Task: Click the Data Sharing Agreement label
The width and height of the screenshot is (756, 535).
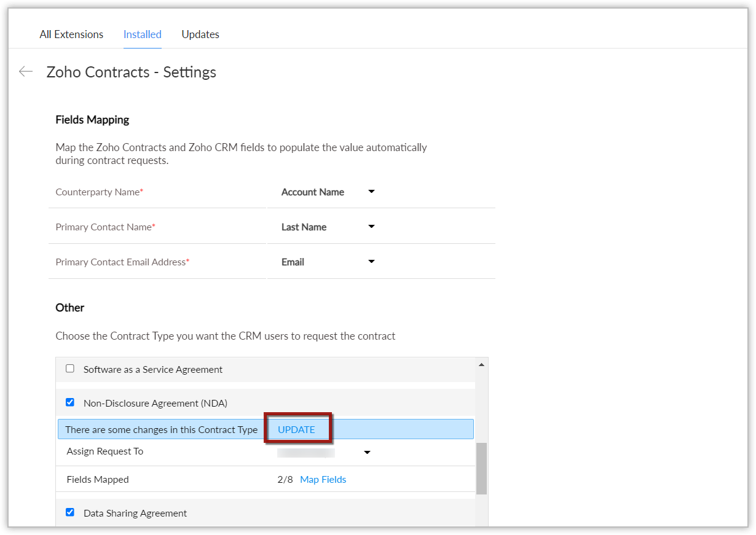Action: tap(135, 514)
